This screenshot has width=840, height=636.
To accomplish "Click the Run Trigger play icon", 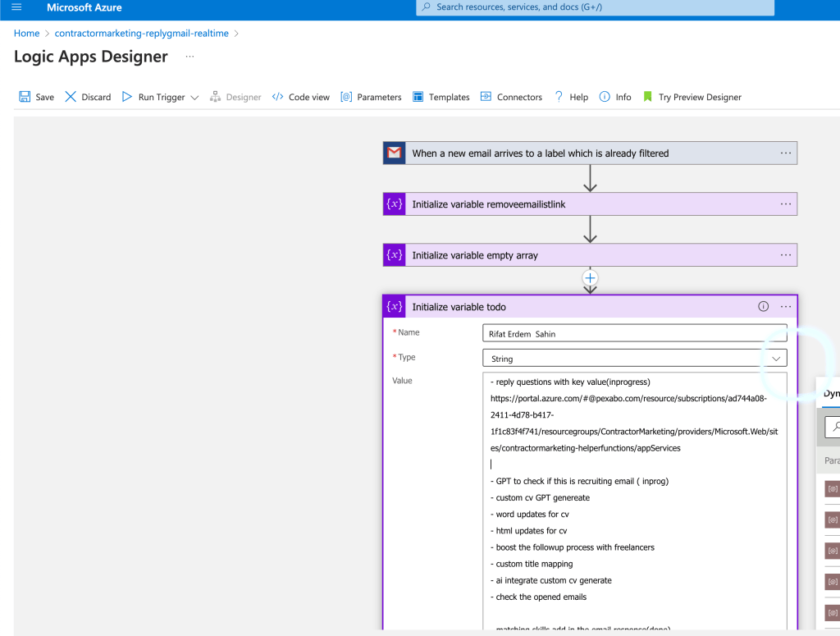I will coord(127,97).
